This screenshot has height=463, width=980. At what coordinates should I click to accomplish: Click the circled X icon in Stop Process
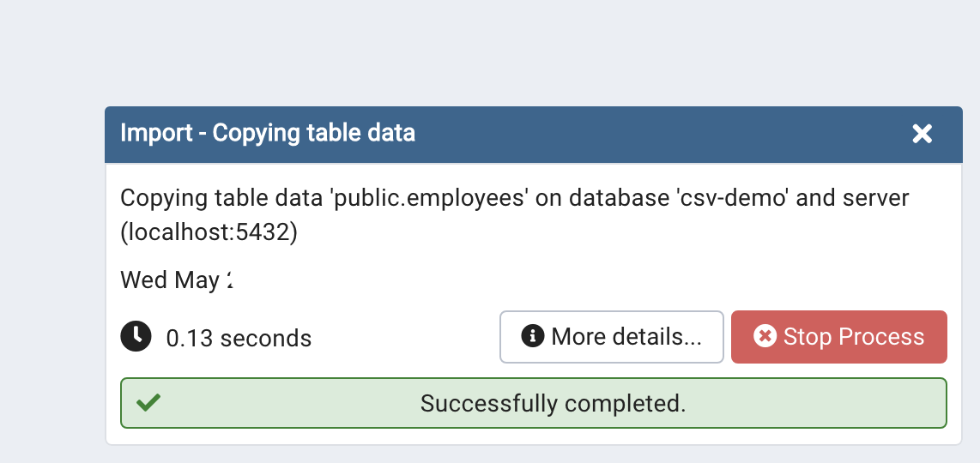[765, 336]
